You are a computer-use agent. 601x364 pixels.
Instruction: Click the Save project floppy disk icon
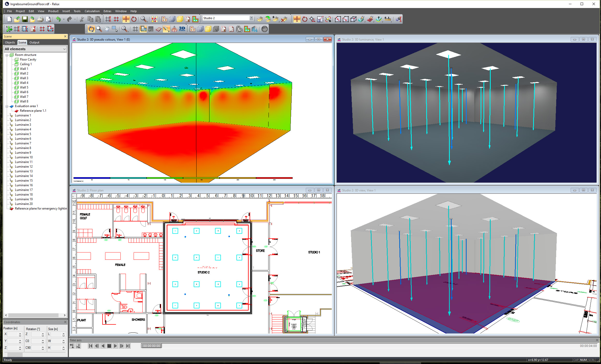[x=25, y=19]
